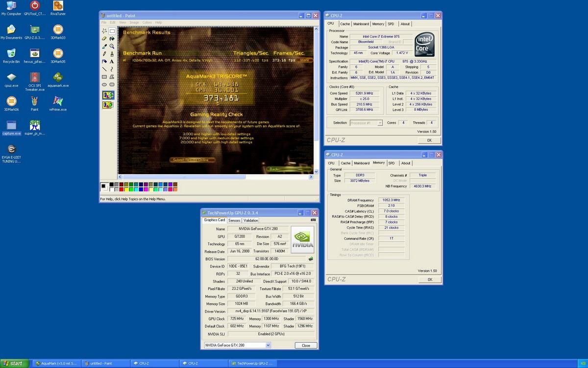Screen dimensions: 588x368
Task: Click the Driver Version field in GPU-Z
Action: (270, 311)
